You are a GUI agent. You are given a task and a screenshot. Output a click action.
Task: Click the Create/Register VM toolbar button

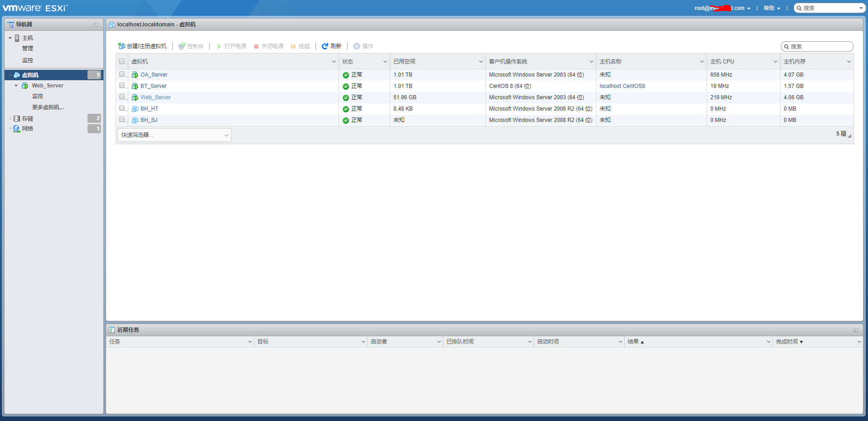pos(142,46)
